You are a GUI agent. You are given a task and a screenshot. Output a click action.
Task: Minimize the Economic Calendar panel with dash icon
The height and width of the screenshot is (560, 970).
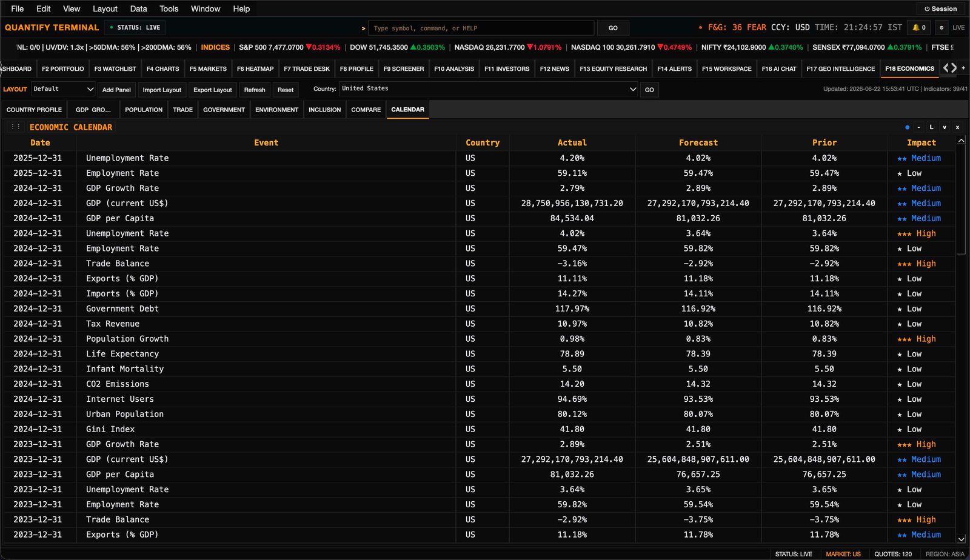point(919,127)
